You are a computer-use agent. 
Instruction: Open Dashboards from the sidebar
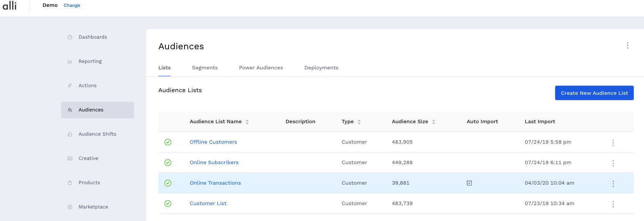(93, 37)
